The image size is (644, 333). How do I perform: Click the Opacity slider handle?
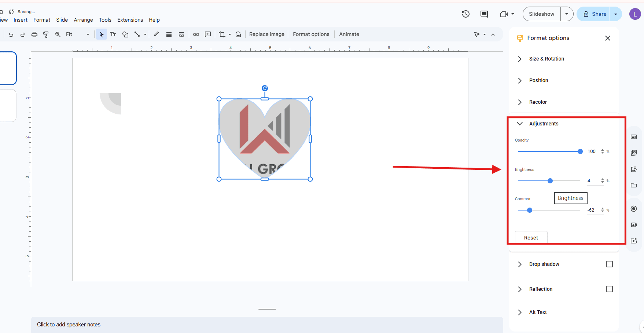[x=580, y=151]
